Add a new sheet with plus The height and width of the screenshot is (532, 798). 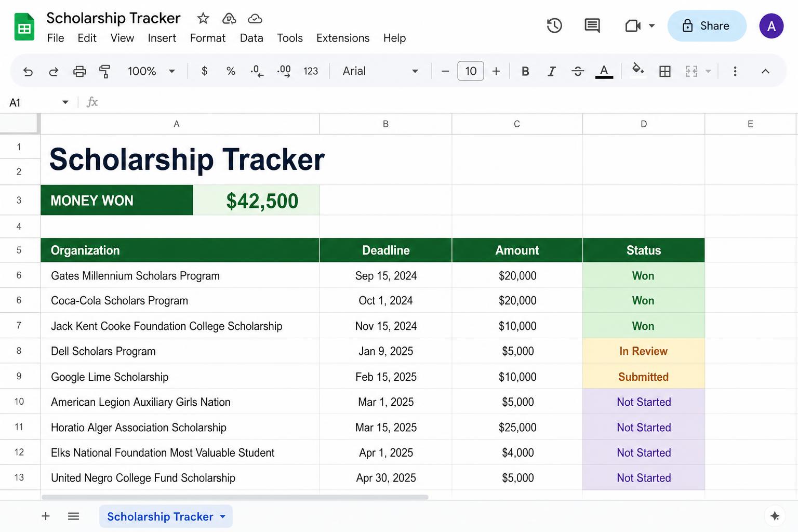(x=46, y=516)
